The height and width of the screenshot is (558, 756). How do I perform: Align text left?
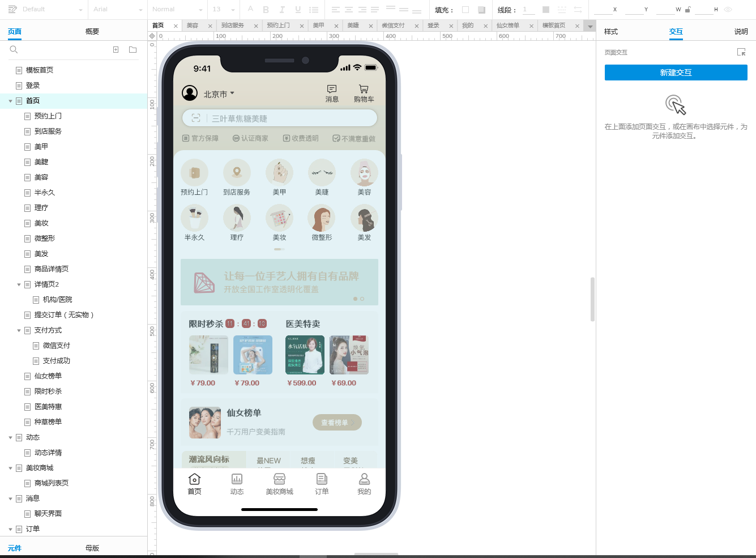point(336,10)
